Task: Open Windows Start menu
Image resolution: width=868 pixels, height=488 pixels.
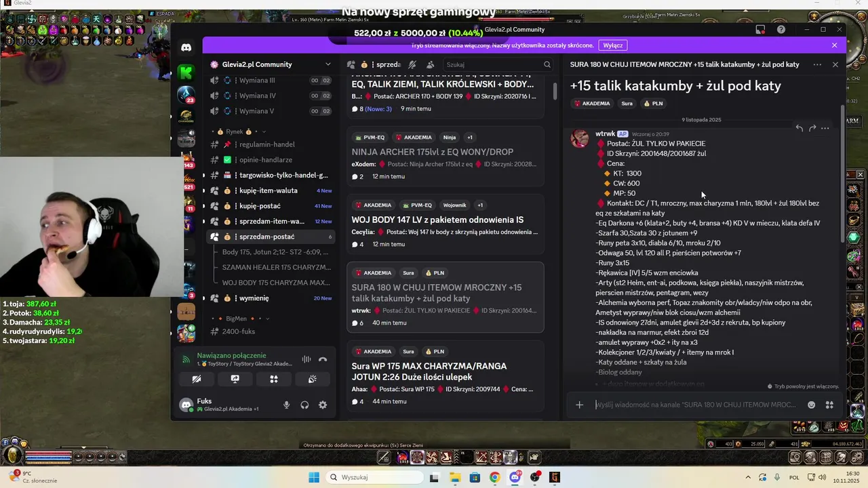Action: [x=313, y=477]
